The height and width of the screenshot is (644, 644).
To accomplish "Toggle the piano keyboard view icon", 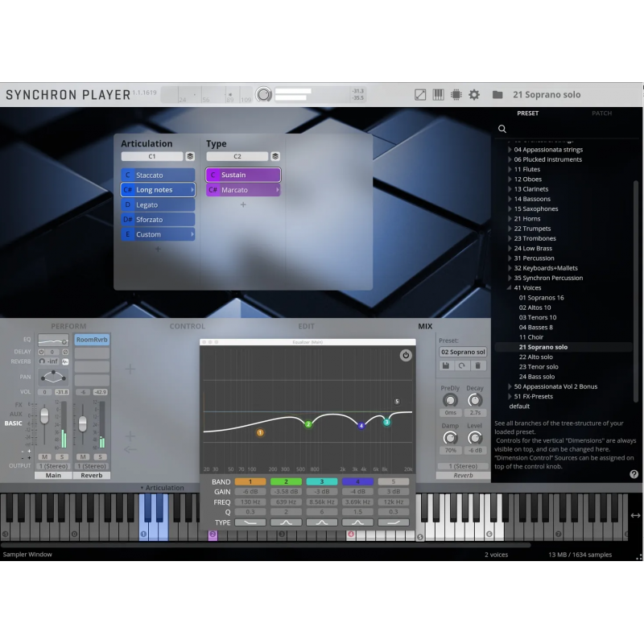I will pyautogui.click(x=439, y=94).
